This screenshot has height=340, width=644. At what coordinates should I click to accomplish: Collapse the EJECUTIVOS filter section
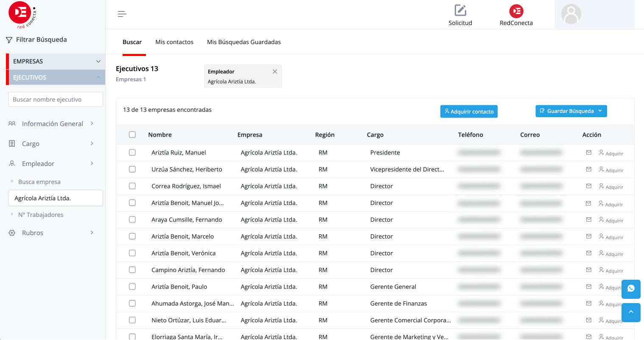point(56,77)
